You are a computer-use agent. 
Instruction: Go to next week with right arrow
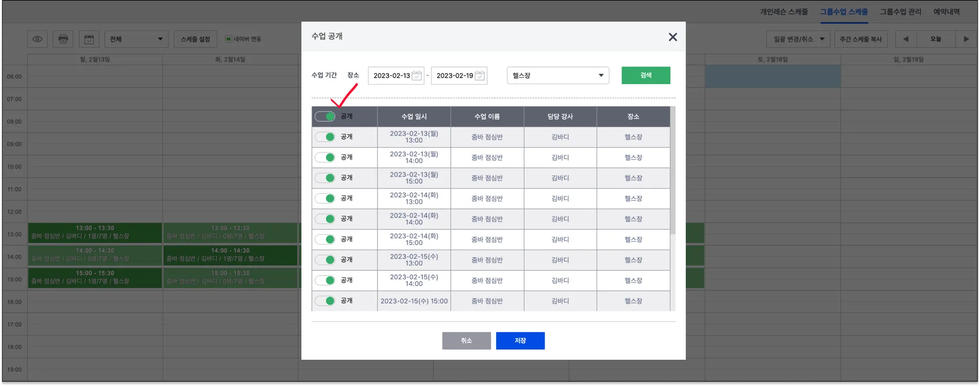pos(966,39)
